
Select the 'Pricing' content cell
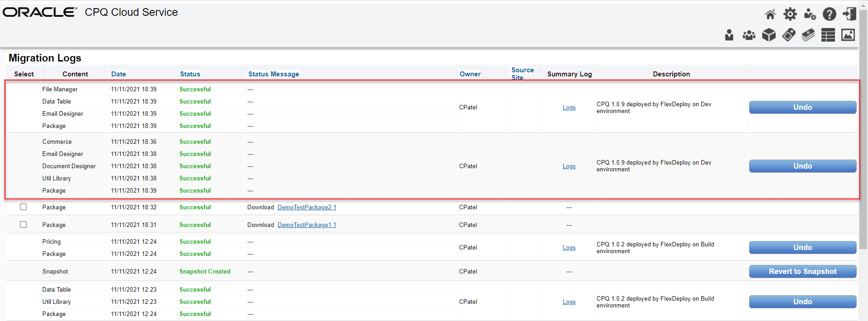(52, 242)
